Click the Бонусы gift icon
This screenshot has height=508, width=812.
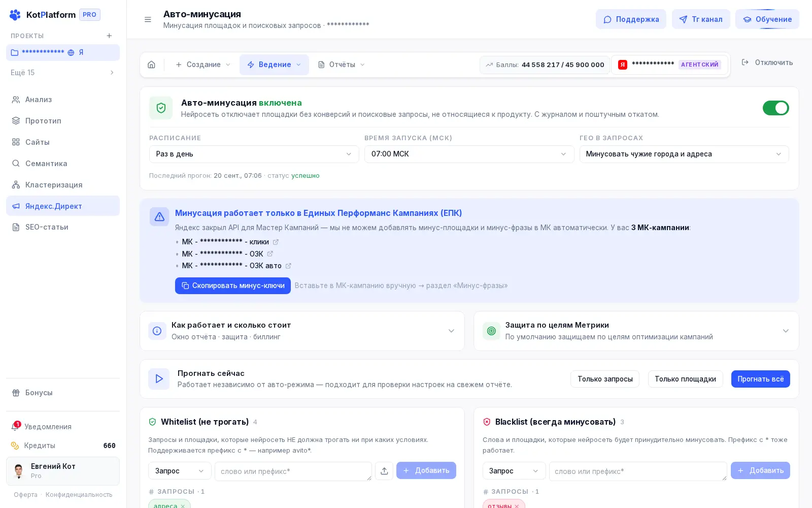tap(16, 393)
